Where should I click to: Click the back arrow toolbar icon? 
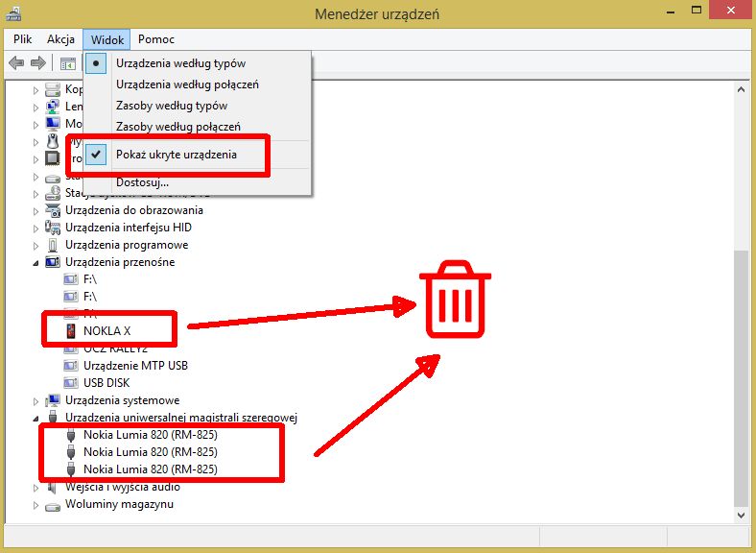click(16, 63)
